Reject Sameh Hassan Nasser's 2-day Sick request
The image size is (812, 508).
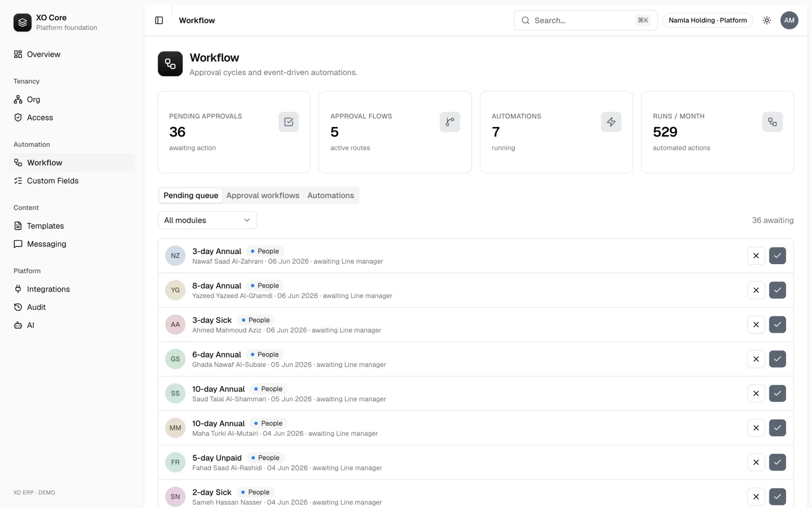(756, 497)
